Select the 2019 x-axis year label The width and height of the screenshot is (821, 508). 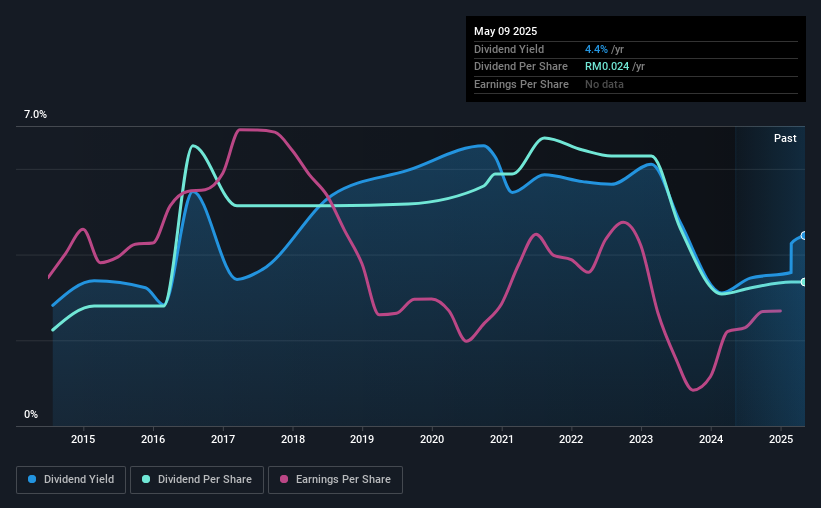tap(362, 439)
